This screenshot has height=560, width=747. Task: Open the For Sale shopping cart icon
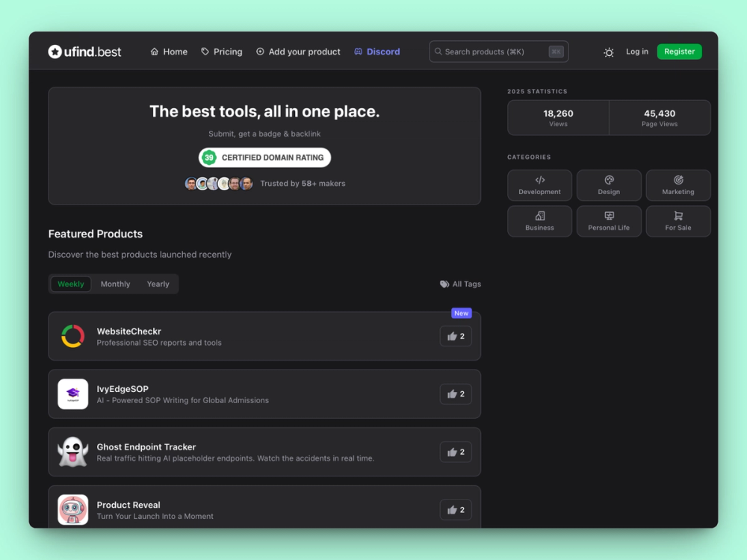(678, 217)
